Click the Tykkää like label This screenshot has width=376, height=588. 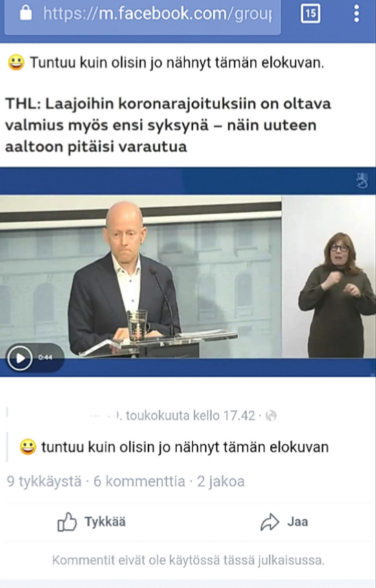[105, 521]
